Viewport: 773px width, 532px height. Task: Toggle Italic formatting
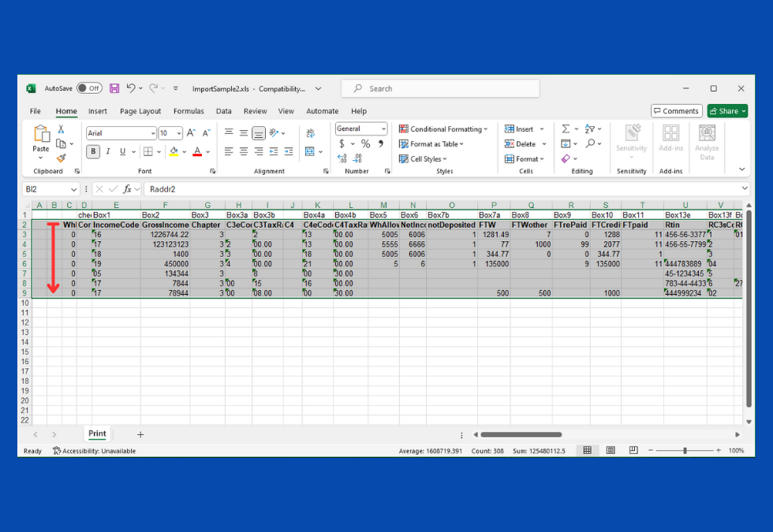coord(108,151)
